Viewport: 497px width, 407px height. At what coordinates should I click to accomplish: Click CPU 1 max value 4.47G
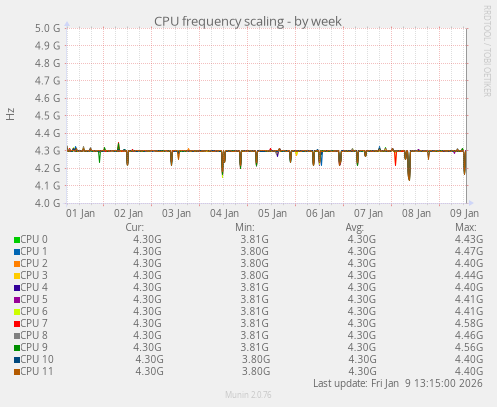coord(469,251)
